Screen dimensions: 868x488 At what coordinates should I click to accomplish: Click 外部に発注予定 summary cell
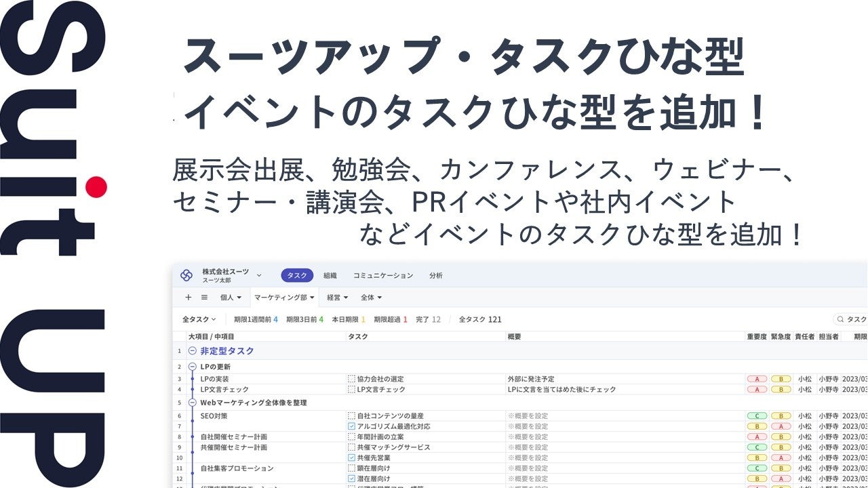[532, 379]
